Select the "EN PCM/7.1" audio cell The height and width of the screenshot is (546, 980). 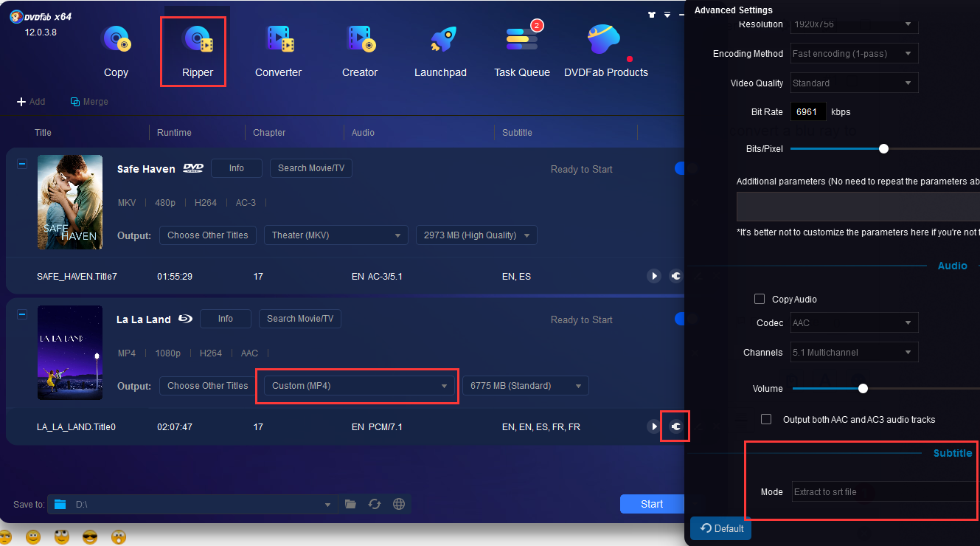pos(377,427)
